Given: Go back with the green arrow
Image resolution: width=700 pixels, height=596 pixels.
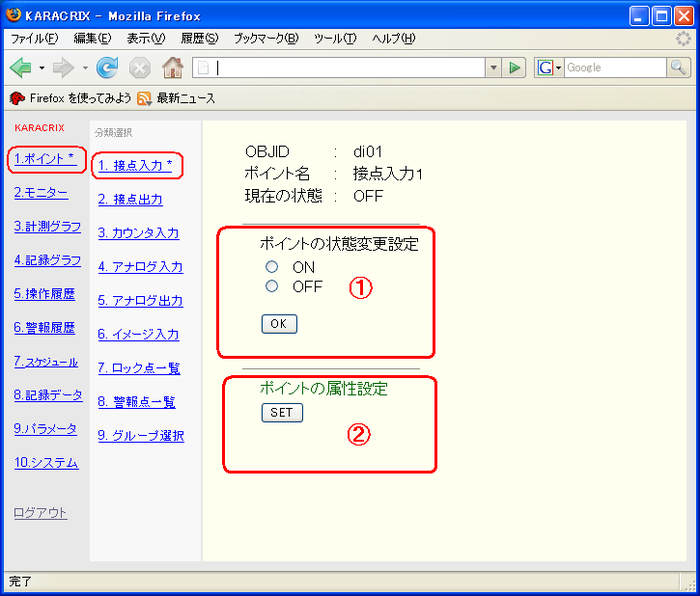Looking at the screenshot, I should pyautogui.click(x=21, y=68).
